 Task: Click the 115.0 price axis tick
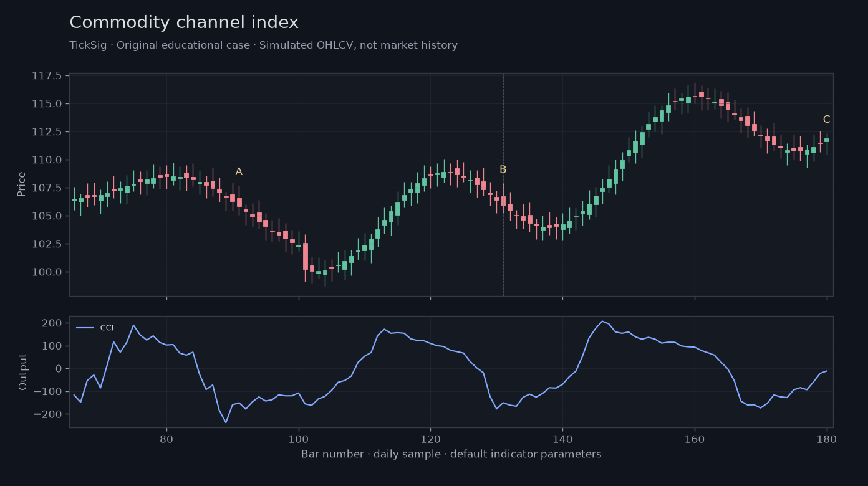(x=47, y=103)
